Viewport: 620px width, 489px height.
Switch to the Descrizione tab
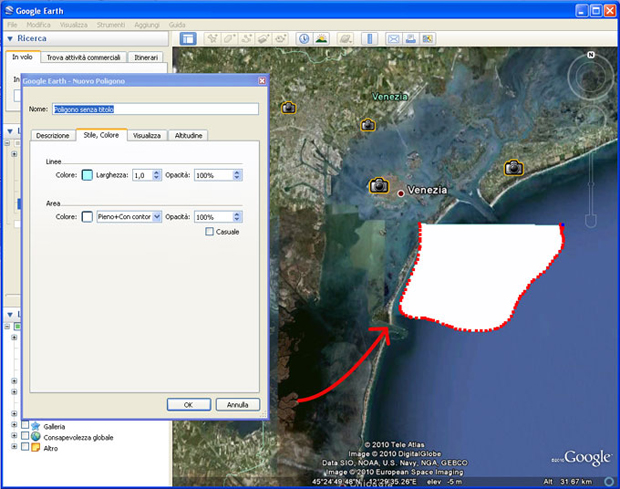pyautogui.click(x=53, y=136)
